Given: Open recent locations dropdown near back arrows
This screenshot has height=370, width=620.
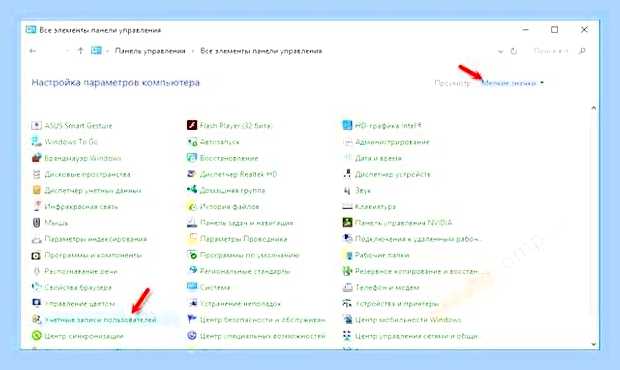Looking at the screenshot, I should [67, 51].
